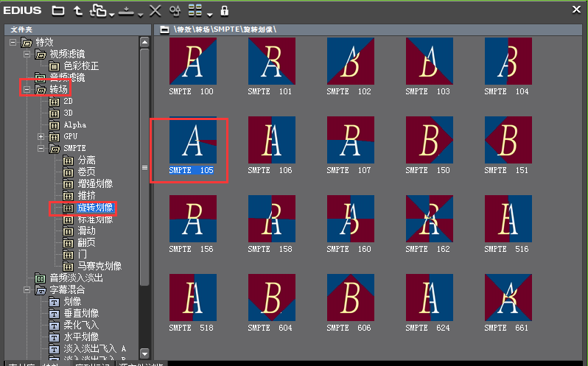Collapse the 视频滤镜 tree node
The width and height of the screenshot is (588, 366).
(x=27, y=54)
